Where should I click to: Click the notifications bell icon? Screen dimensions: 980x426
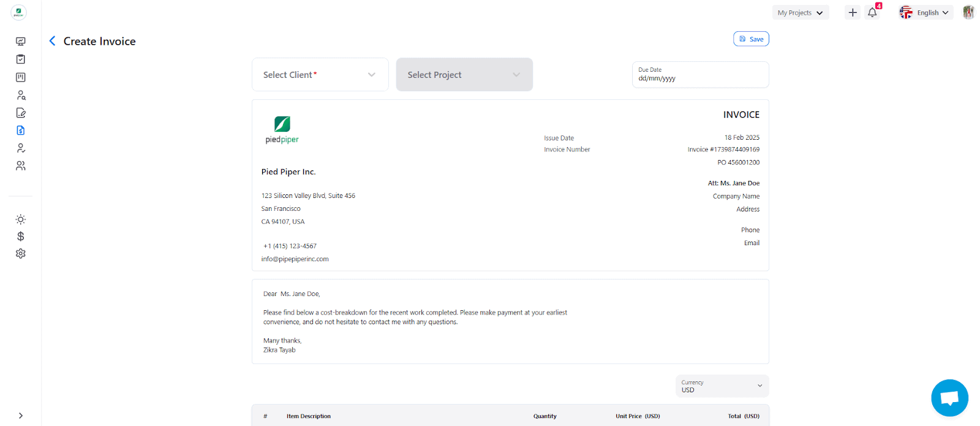tap(872, 13)
